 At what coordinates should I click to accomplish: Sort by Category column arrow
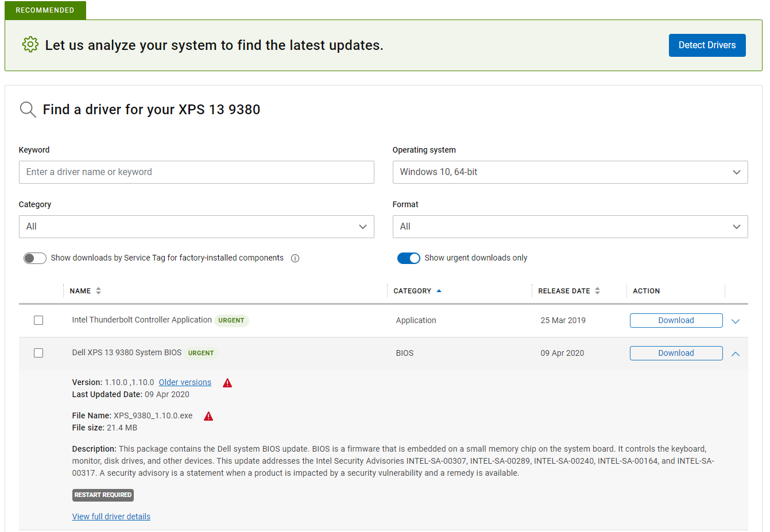click(439, 291)
